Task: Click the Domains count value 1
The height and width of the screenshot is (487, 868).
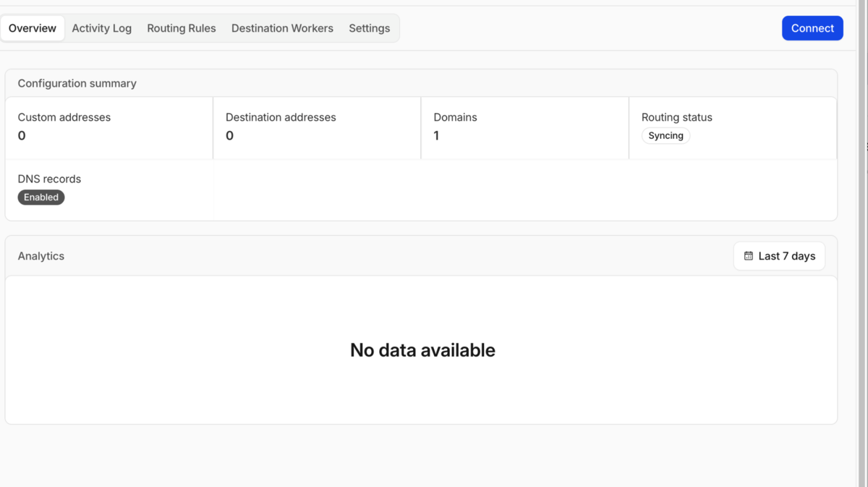Action: tap(436, 135)
